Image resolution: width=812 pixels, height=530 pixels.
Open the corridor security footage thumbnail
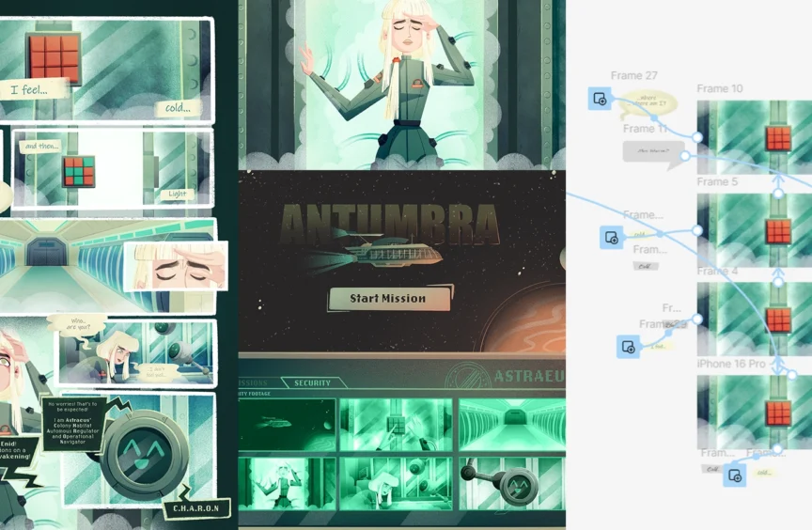tap(511, 425)
